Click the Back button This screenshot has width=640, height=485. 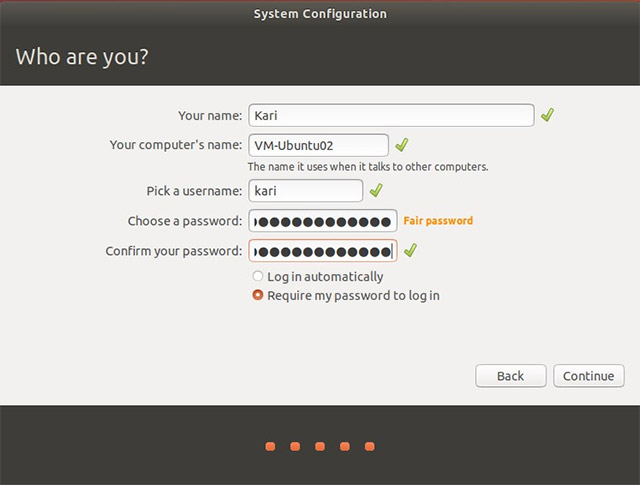(511, 376)
